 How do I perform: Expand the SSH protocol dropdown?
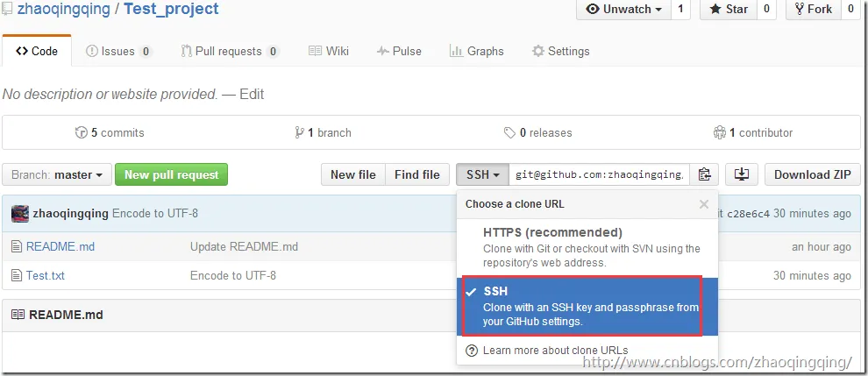[482, 174]
